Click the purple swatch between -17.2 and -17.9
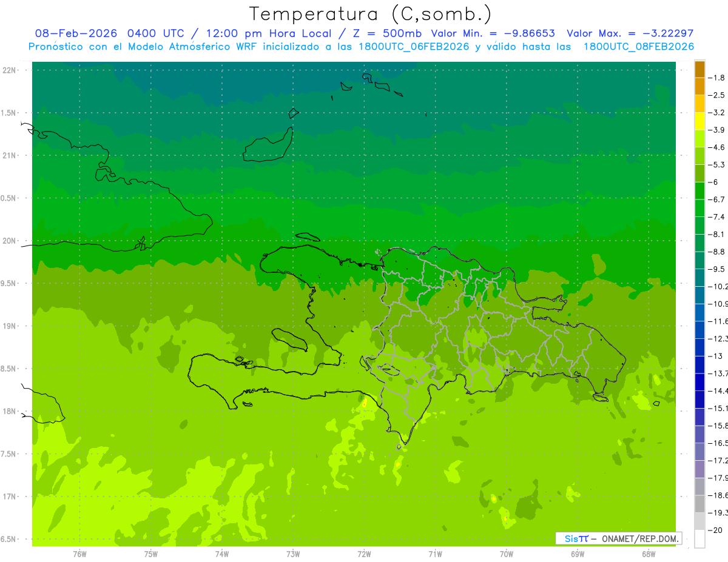 [699, 469]
